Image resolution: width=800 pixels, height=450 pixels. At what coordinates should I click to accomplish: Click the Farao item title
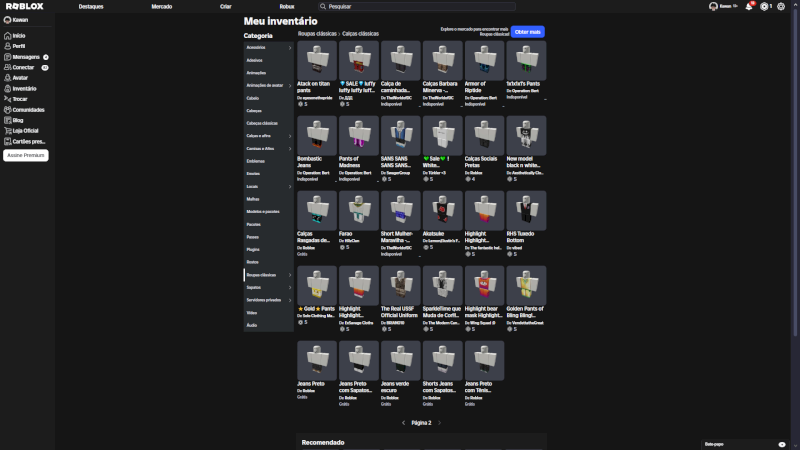pyautogui.click(x=345, y=234)
